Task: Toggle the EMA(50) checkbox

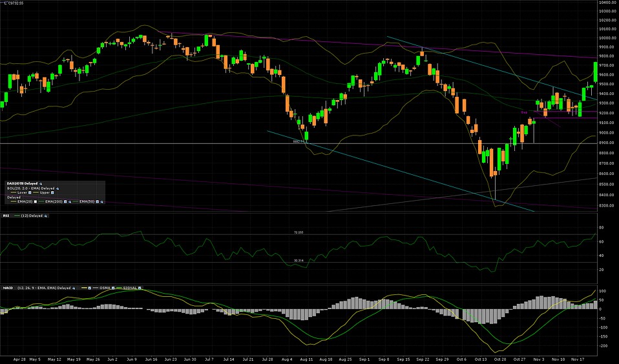Action: pos(97,202)
